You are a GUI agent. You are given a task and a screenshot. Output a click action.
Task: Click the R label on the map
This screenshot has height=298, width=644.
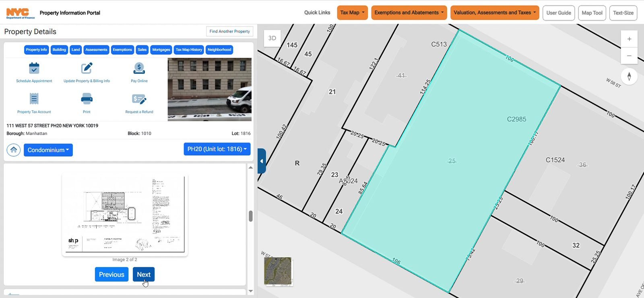(x=297, y=163)
